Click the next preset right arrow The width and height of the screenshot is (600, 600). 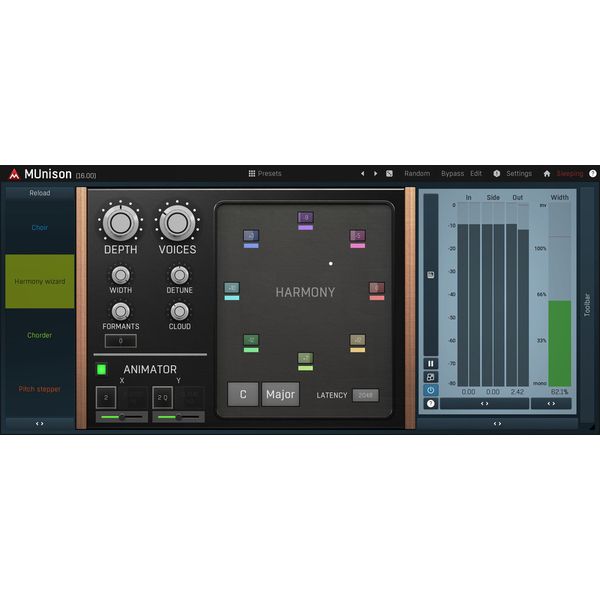375,173
